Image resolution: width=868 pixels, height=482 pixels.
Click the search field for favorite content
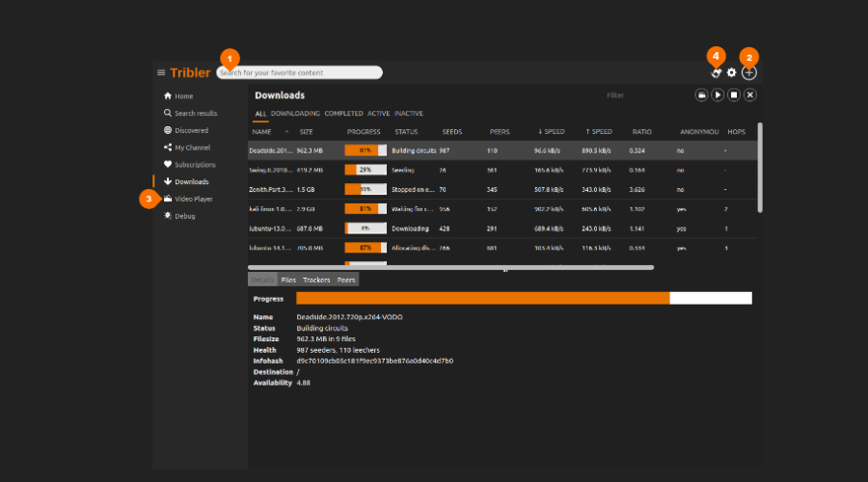[x=300, y=72]
